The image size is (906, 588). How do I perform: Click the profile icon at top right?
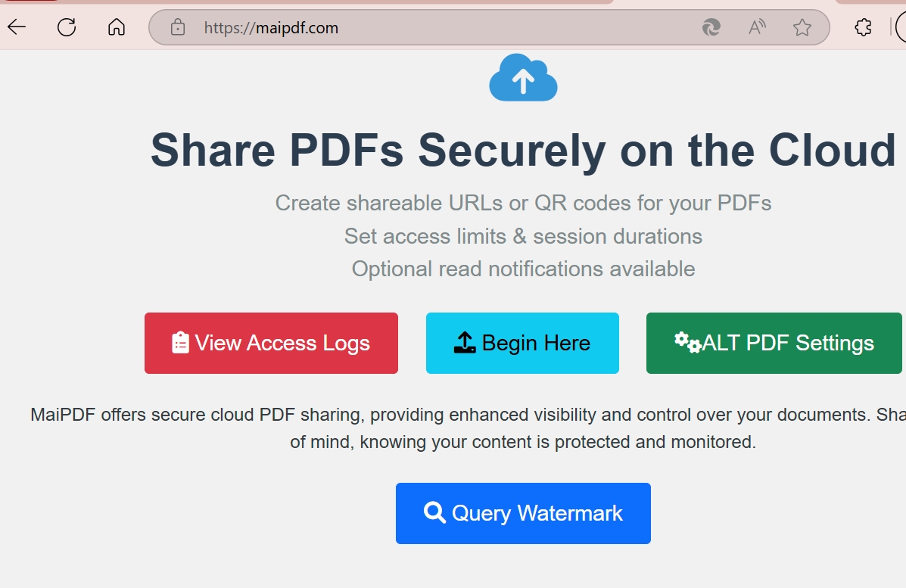pos(902,26)
